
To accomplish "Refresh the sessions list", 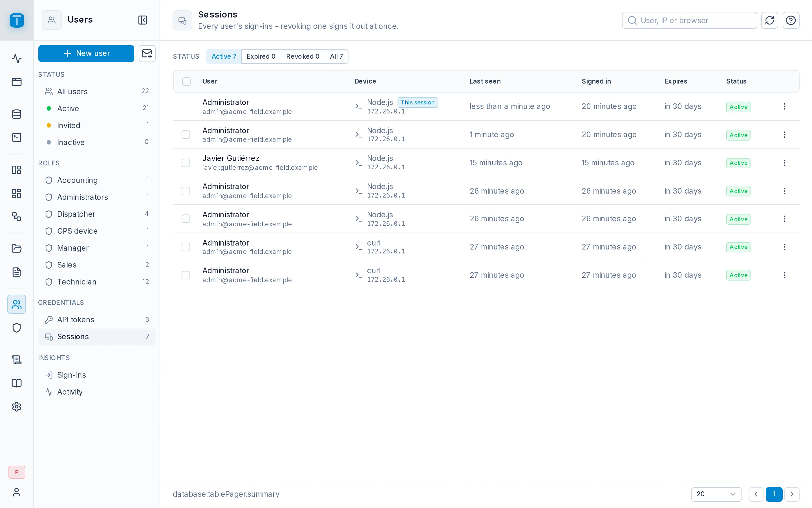I will (769, 20).
